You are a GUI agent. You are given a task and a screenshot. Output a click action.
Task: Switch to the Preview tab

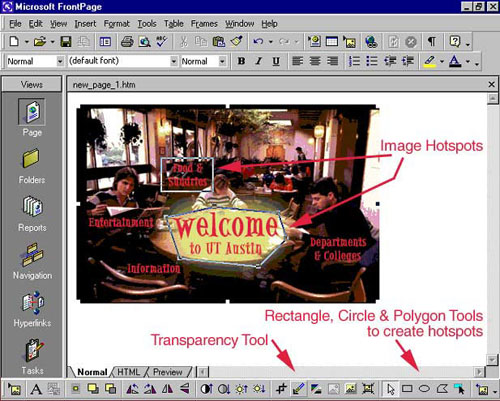coord(168,372)
